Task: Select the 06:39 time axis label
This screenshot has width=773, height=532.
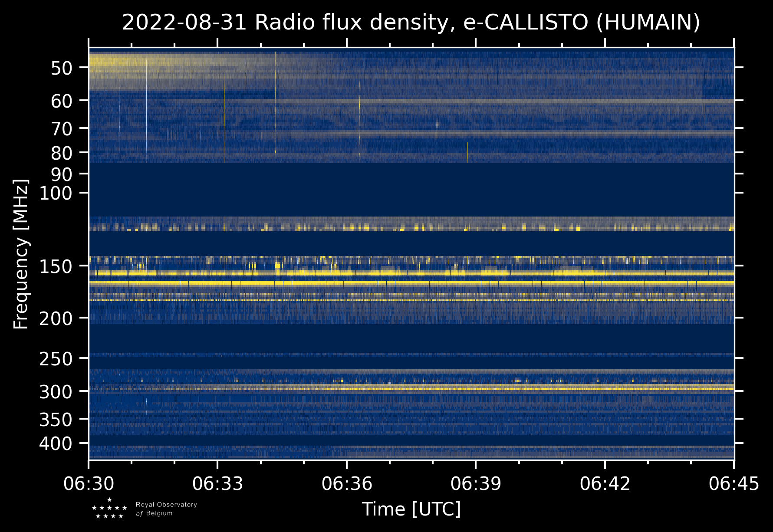Action: tap(476, 483)
